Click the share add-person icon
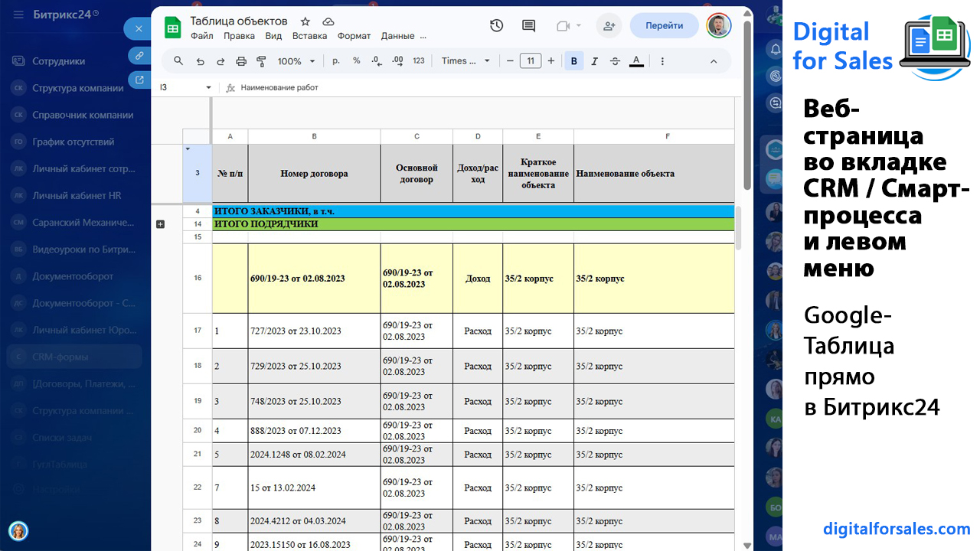980x551 pixels. (609, 25)
